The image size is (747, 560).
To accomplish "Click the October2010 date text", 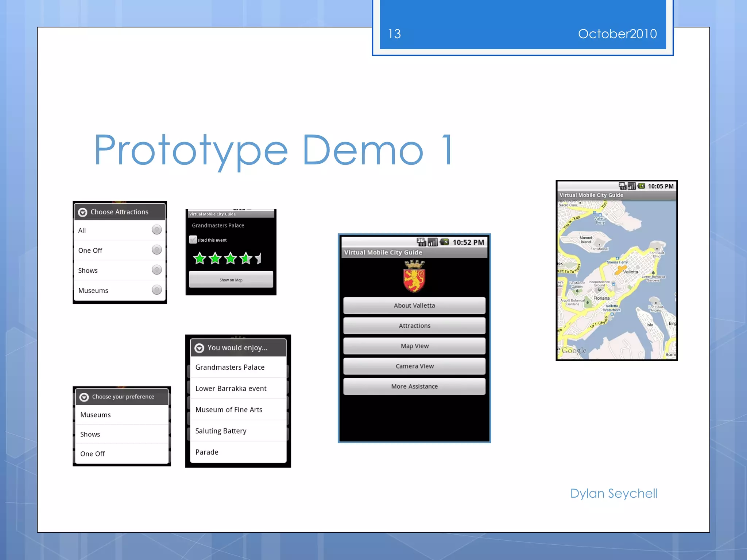I will (x=618, y=34).
